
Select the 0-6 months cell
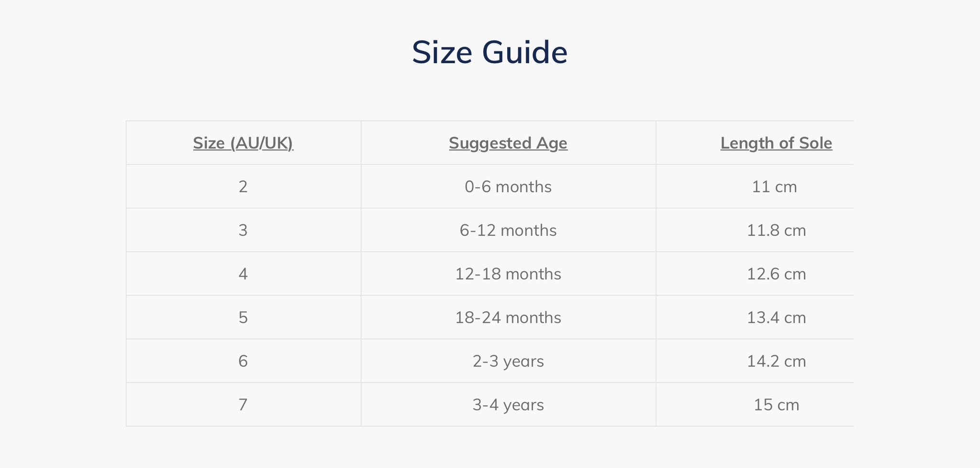508,186
